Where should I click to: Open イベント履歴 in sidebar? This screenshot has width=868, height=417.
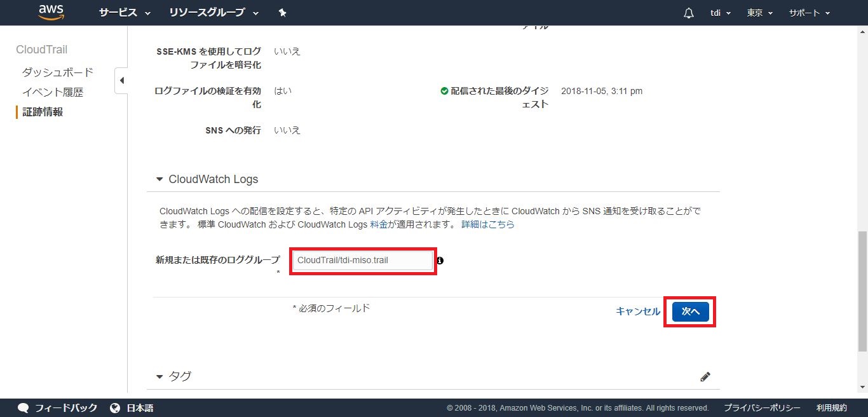pos(53,92)
